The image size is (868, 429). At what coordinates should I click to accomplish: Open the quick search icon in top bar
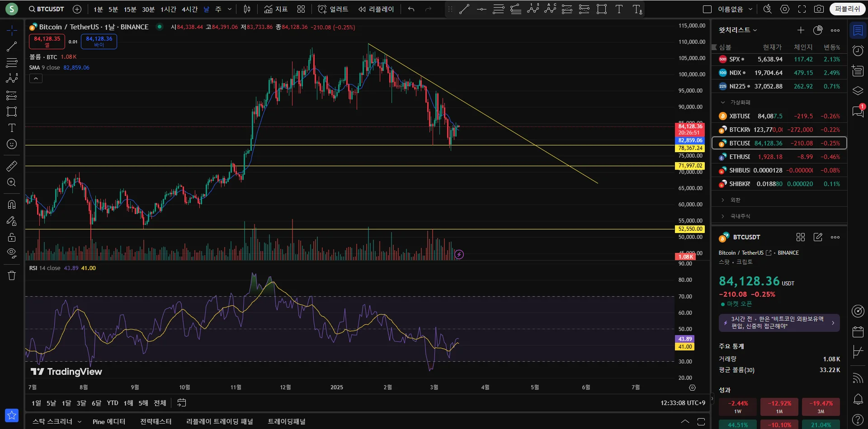(x=767, y=9)
